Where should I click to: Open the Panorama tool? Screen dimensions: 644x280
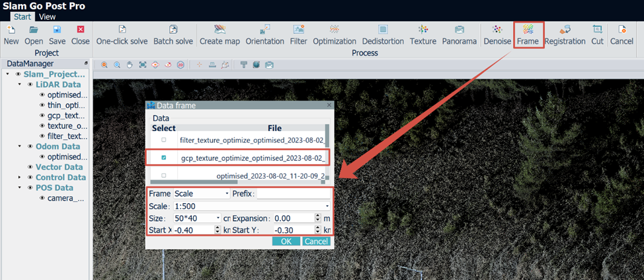point(459,35)
